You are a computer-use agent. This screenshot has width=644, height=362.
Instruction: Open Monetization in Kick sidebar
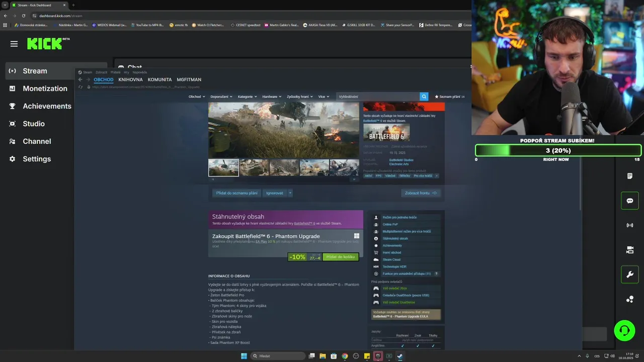tap(45, 88)
